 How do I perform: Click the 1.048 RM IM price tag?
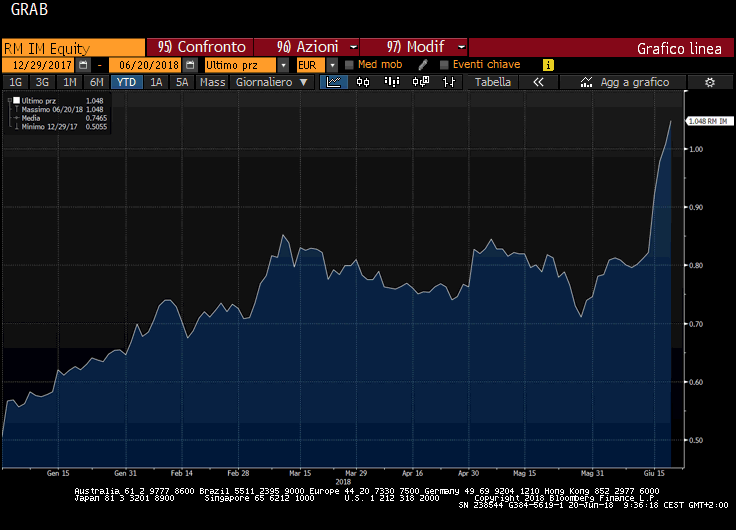710,121
